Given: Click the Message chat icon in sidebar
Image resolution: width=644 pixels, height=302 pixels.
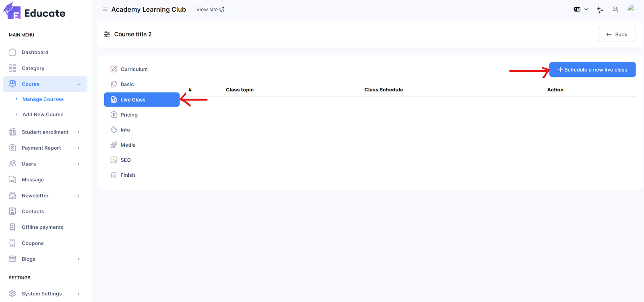Looking at the screenshot, I should [x=12, y=180].
